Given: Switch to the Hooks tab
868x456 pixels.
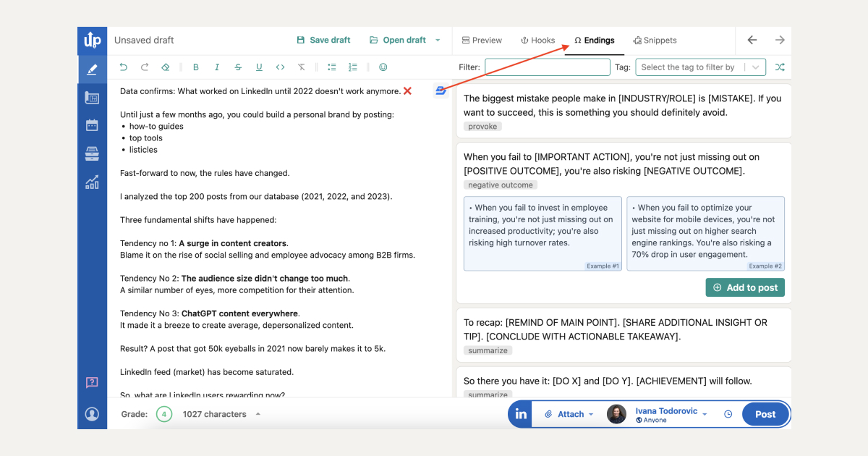Looking at the screenshot, I should (537, 40).
